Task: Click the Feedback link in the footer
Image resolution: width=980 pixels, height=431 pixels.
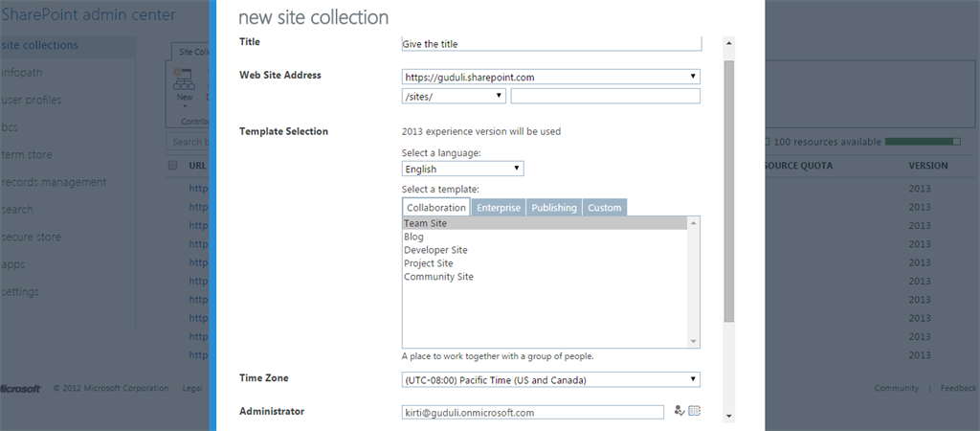Action: pyautogui.click(x=958, y=388)
